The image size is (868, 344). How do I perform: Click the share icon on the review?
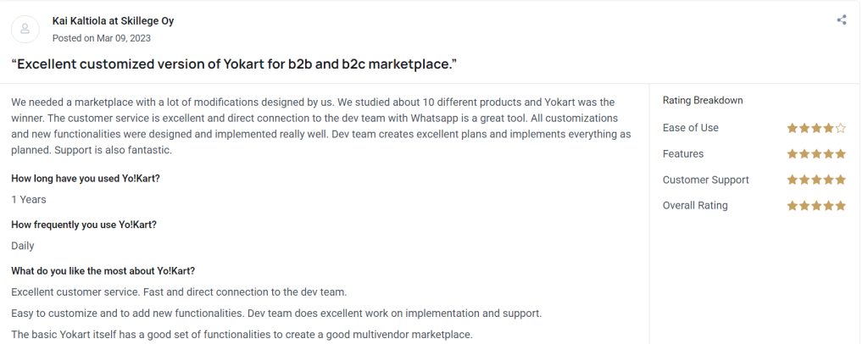(841, 19)
